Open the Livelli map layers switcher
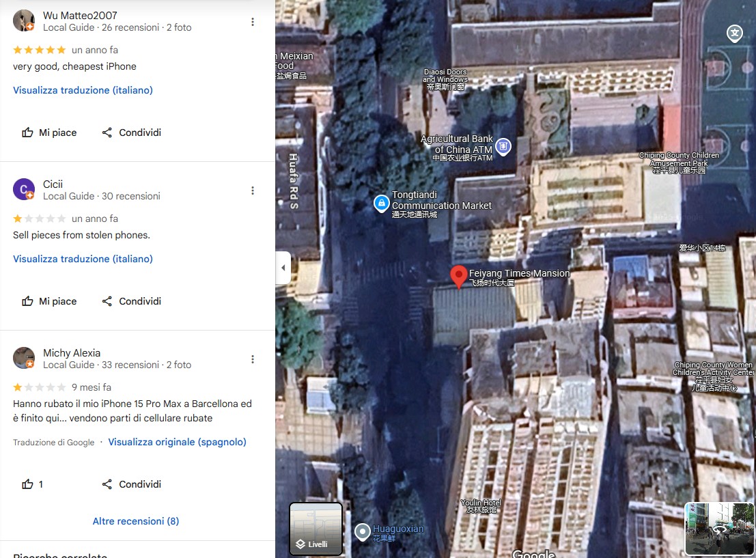Screen dimensions: 756x558 point(316,529)
